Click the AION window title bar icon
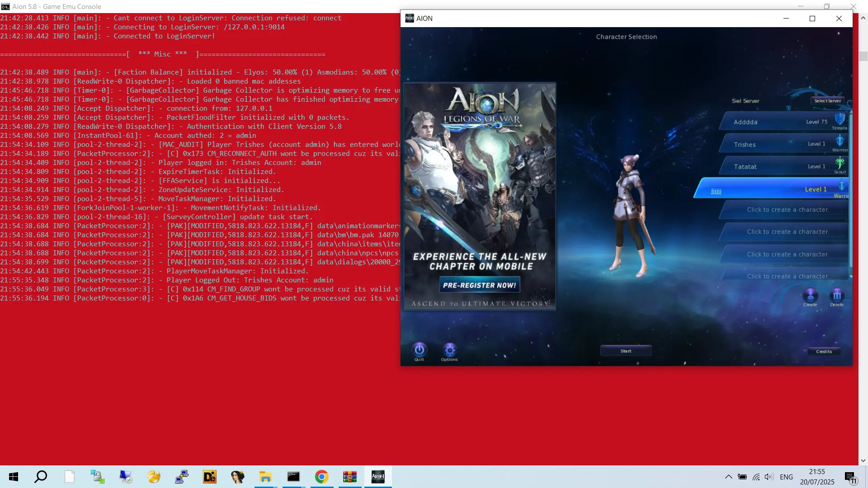The width and height of the screenshot is (868, 488). click(409, 18)
